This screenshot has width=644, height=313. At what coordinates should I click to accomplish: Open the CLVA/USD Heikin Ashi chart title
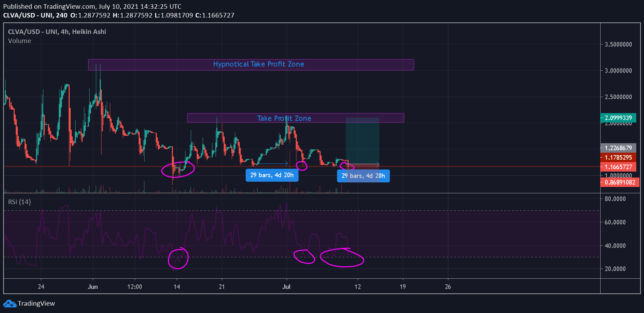pyautogui.click(x=57, y=32)
